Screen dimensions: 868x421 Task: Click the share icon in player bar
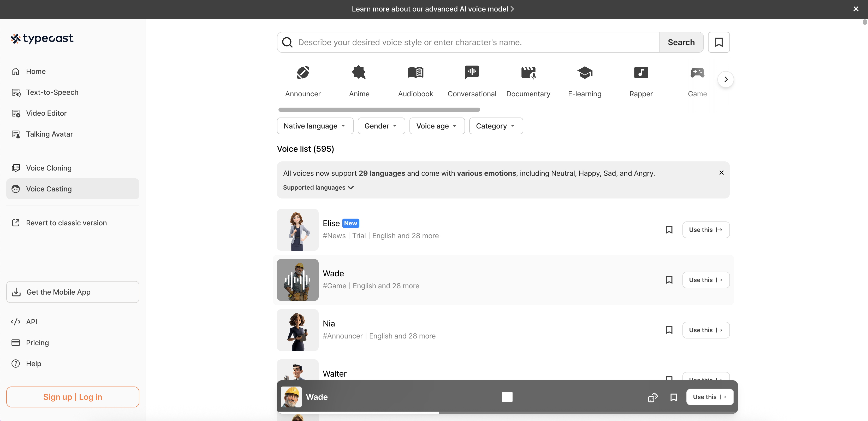[652, 397]
